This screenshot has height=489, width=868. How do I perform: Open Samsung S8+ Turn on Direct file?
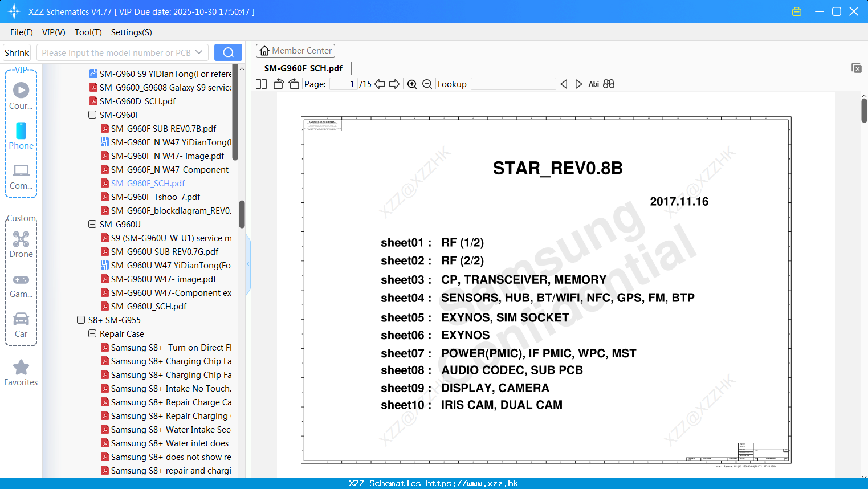[172, 347]
